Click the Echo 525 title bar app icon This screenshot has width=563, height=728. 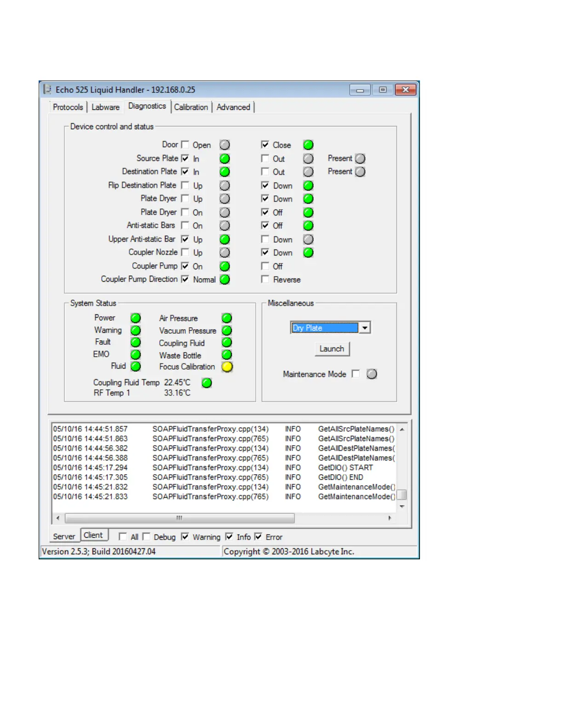(x=47, y=90)
